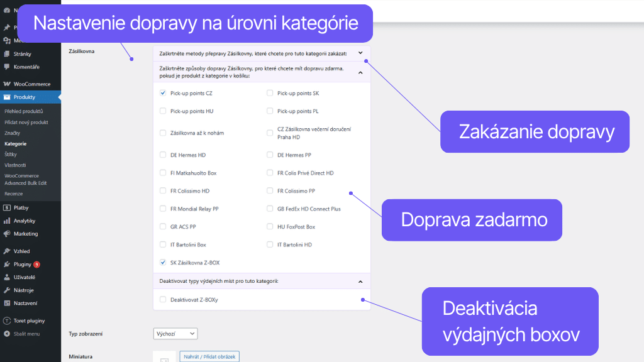Click the Platby dollar icon
The width and height of the screenshot is (644, 362).
pos(6,207)
